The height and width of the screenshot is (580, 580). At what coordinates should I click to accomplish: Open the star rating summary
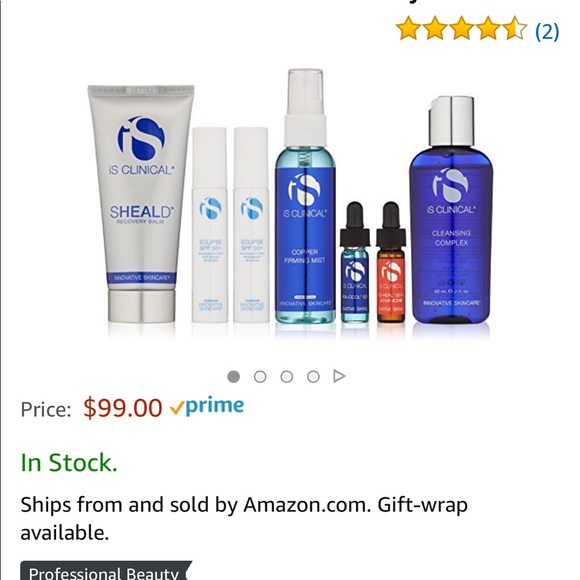tap(461, 28)
